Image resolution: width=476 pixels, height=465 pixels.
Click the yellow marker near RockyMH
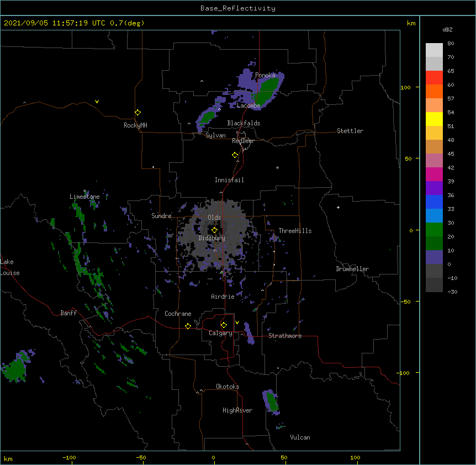click(138, 113)
